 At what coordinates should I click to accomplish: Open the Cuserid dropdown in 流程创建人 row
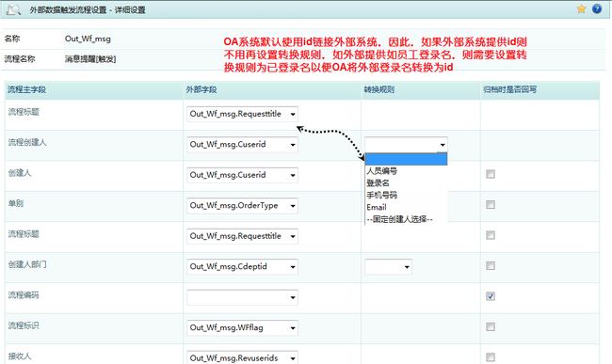click(242, 145)
